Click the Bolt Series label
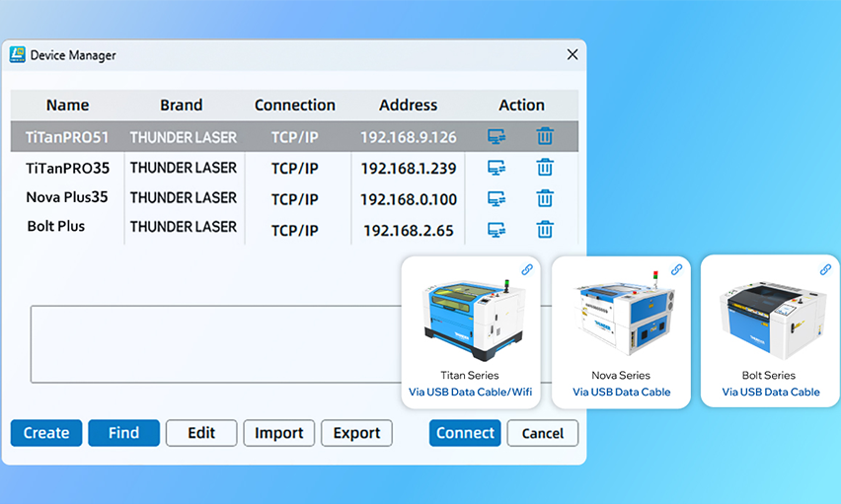The height and width of the screenshot is (504, 841). (769, 376)
